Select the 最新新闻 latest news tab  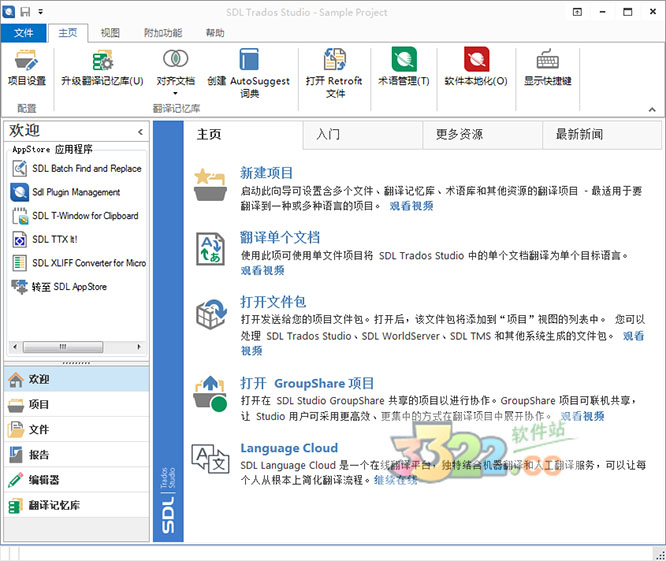click(x=602, y=135)
